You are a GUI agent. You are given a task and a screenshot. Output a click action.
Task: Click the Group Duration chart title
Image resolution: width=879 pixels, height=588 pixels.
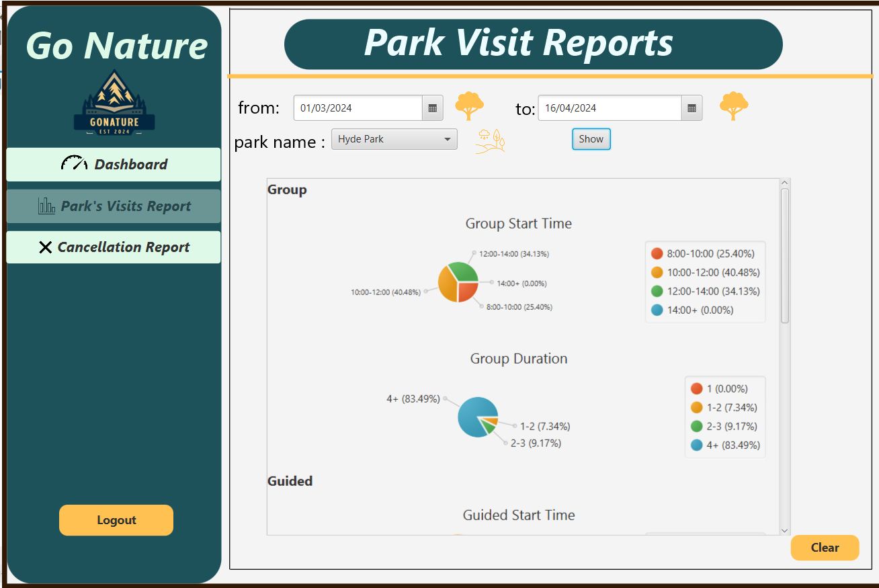tap(519, 359)
